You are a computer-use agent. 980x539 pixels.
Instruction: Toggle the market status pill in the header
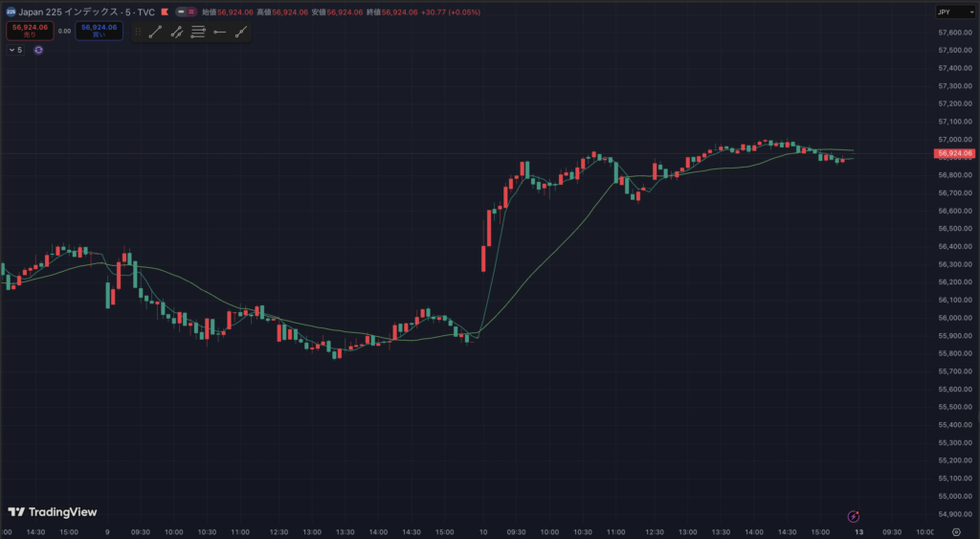188,12
